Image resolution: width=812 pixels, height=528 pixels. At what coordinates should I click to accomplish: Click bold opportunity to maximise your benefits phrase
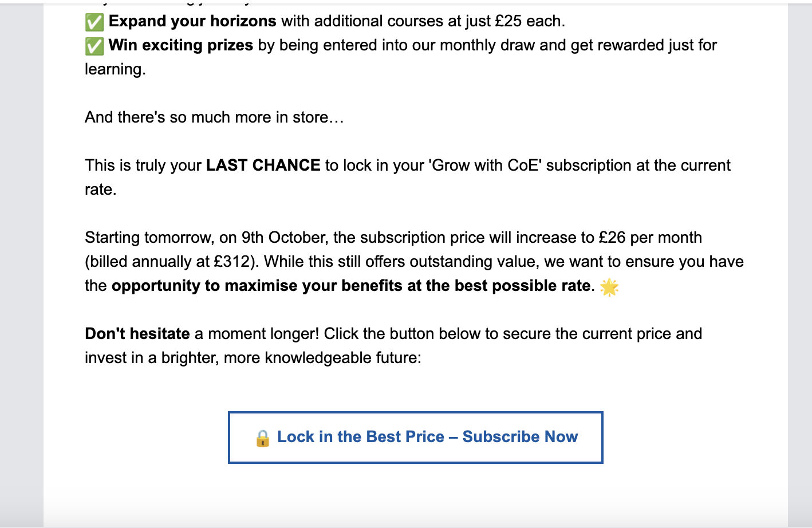(x=257, y=286)
